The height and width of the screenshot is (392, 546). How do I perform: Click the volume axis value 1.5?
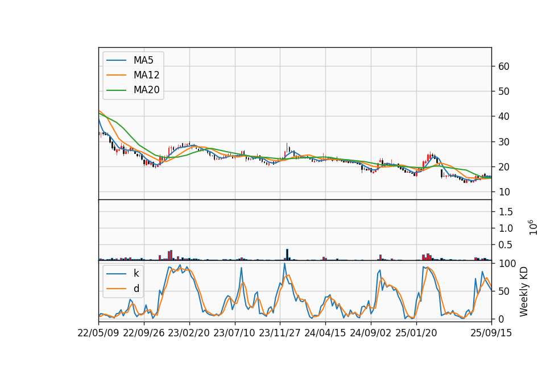coord(506,212)
